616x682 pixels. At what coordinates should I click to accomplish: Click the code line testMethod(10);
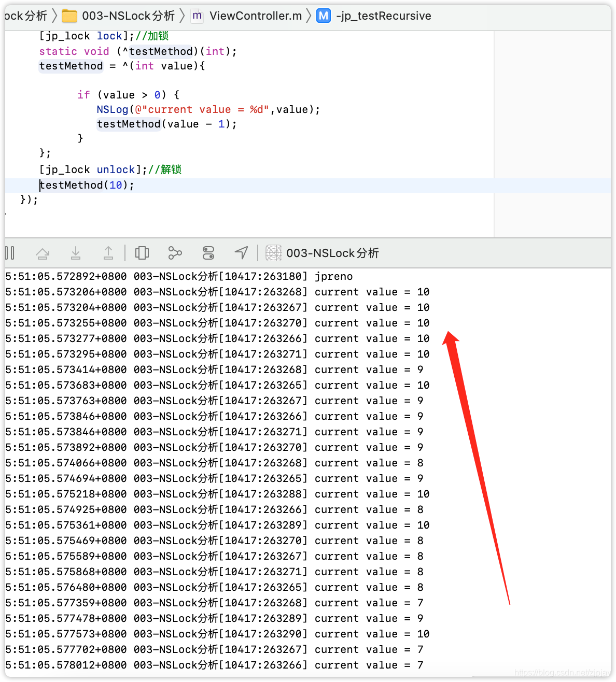pyautogui.click(x=87, y=185)
